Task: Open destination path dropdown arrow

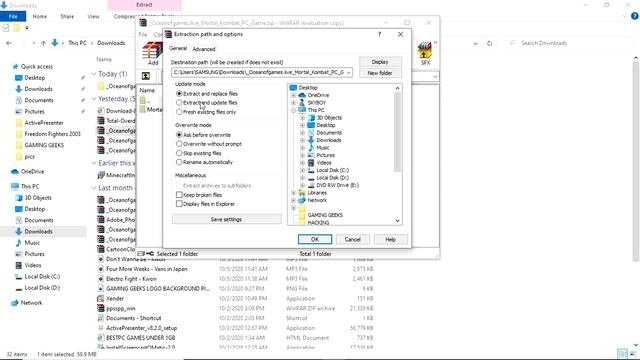Action: 349,73
